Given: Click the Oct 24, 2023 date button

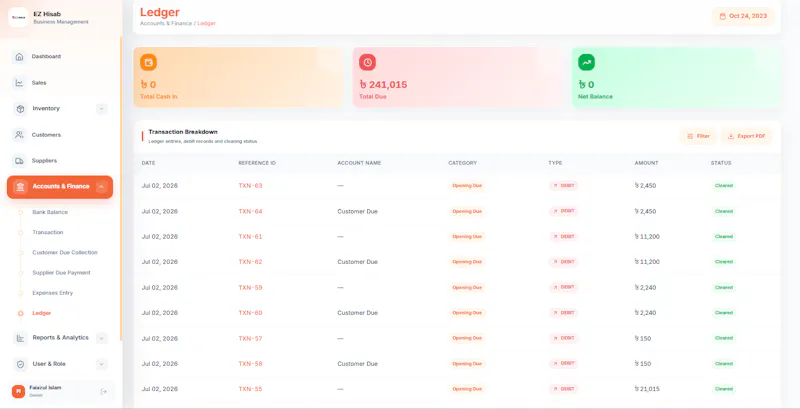Looking at the screenshot, I should coord(743,16).
